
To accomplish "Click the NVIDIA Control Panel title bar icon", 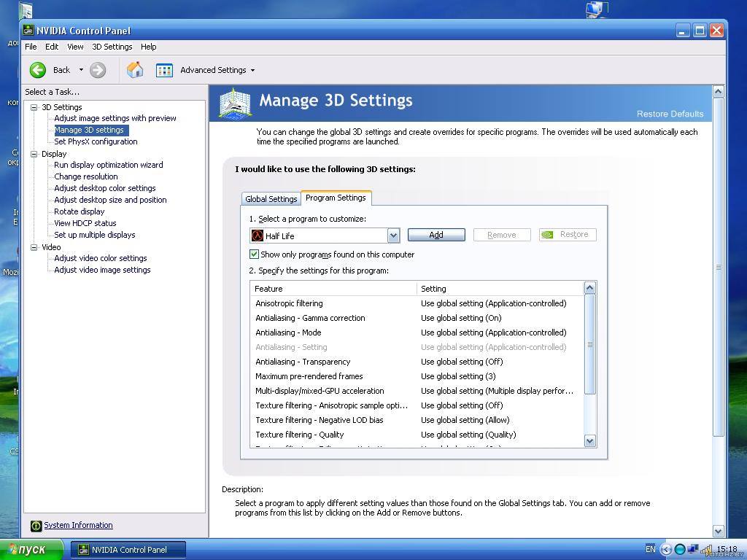I will tap(28, 31).
